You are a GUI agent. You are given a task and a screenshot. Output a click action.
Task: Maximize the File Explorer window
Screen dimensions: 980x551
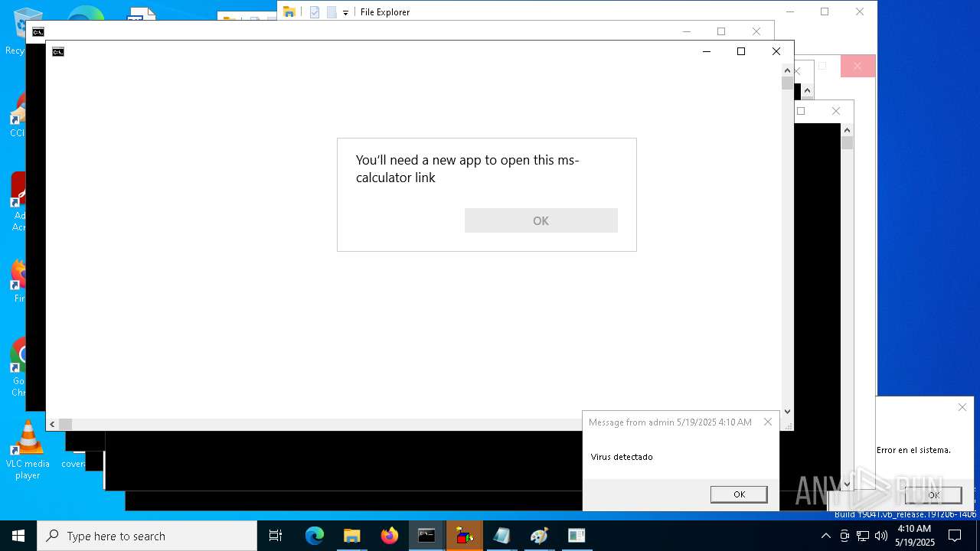pos(825,11)
